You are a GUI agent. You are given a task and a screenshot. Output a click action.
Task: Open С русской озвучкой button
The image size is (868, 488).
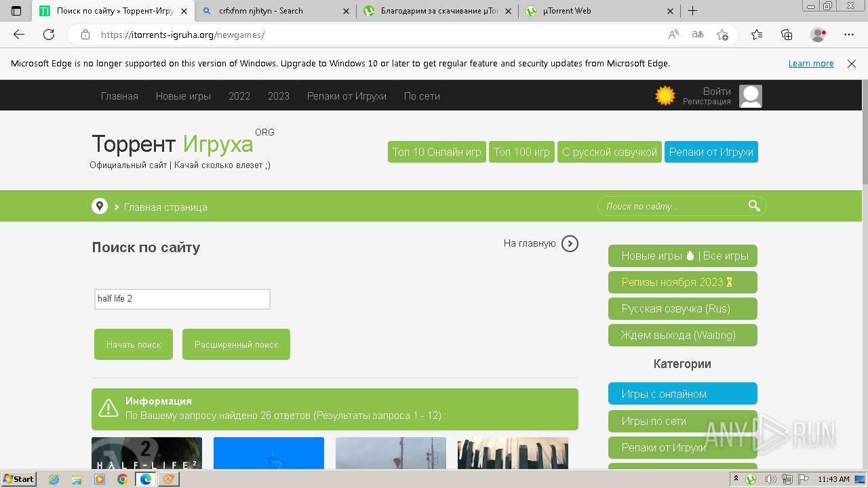click(x=610, y=152)
